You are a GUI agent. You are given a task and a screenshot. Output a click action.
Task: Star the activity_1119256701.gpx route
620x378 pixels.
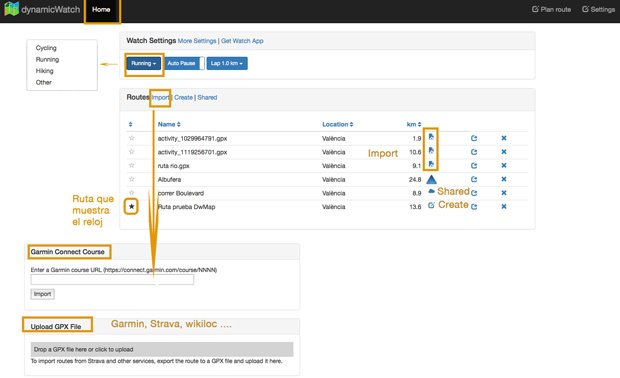(132, 152)
